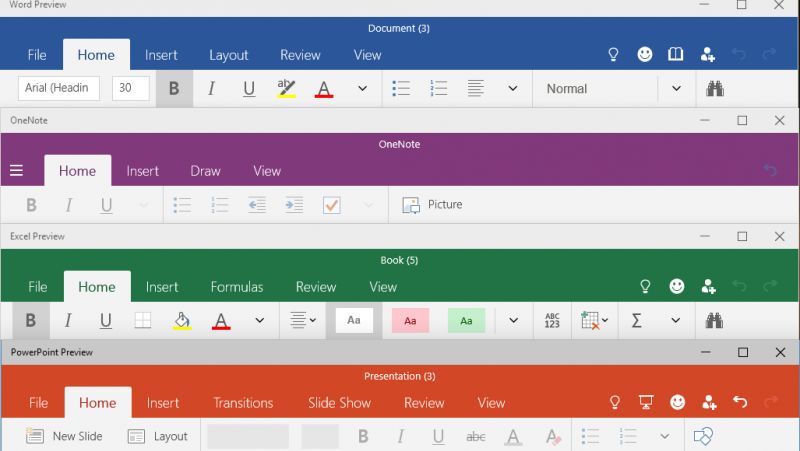Toggle Strikethrough abc in PowerPoint ribbon
800x451 pixels.
click(x=476, y=437)
